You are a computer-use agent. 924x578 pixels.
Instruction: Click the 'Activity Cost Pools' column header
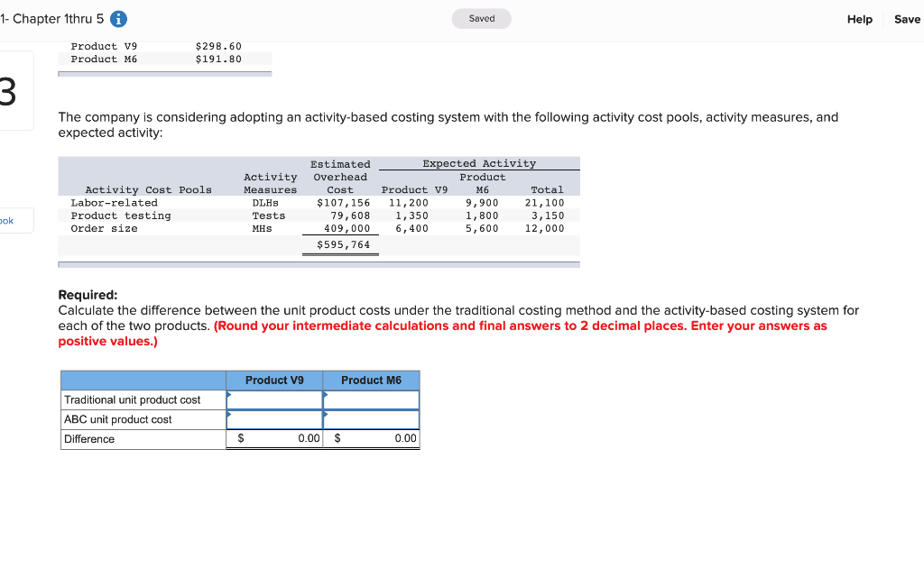149,190
